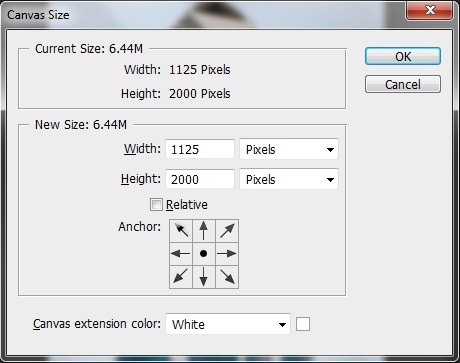Set anchor to top-left arrow

click(x=181, y=231)
